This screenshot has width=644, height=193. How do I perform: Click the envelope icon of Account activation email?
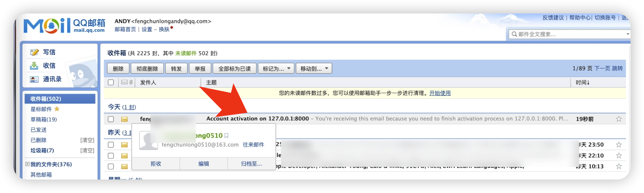[124, 119]
